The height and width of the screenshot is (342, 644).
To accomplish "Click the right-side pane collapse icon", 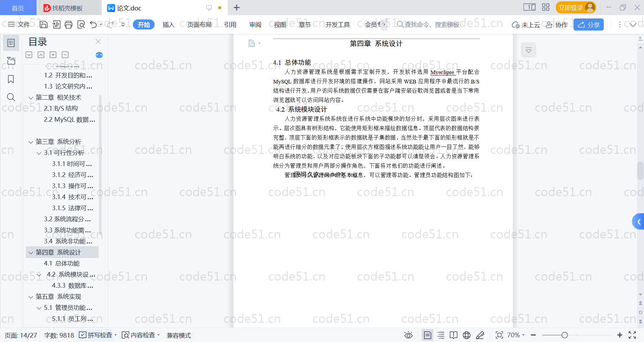I will [x=529, y=50].
